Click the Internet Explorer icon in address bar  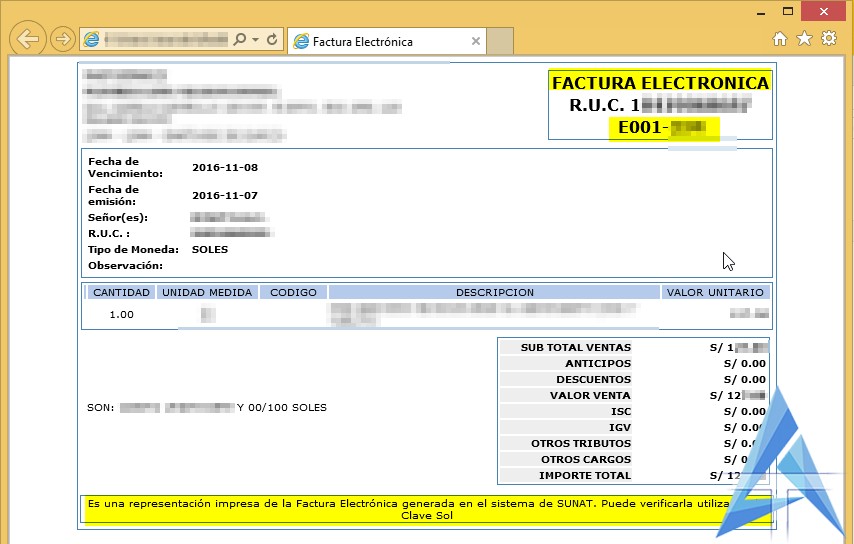pyautogui.click(x=92, y=40)
